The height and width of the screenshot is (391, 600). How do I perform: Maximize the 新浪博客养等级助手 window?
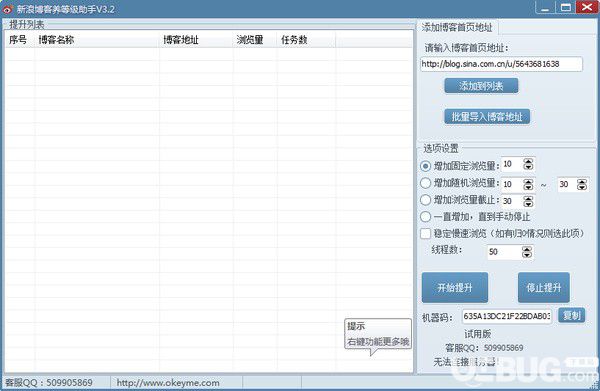[566, 8]
